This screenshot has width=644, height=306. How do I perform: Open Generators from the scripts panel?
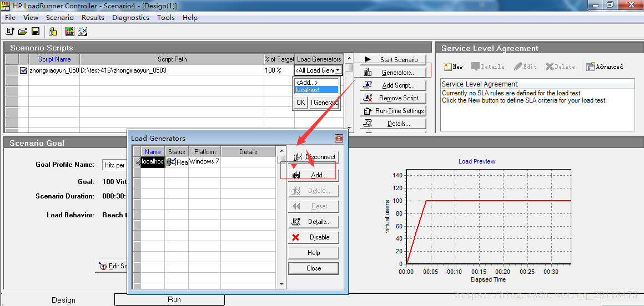pos(393,73)
